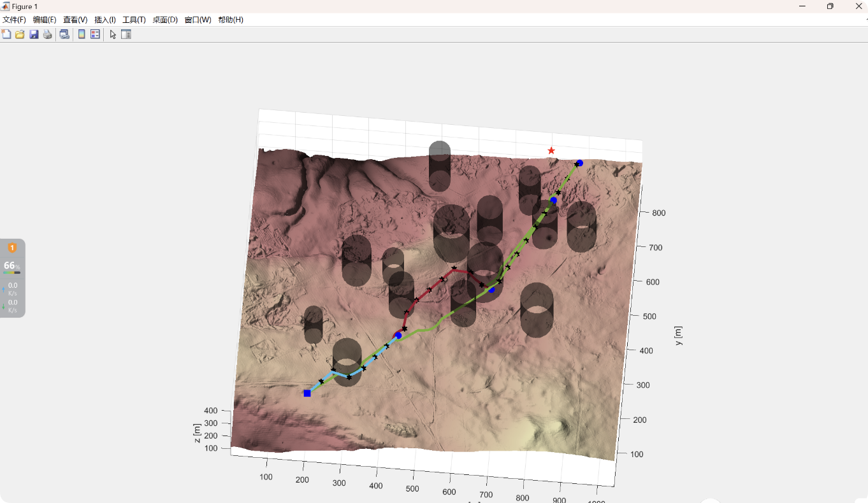This screenshot has width=868, height=503.
Task: Insert a legend using the toolbar icon
Action: tap(95, 34)
